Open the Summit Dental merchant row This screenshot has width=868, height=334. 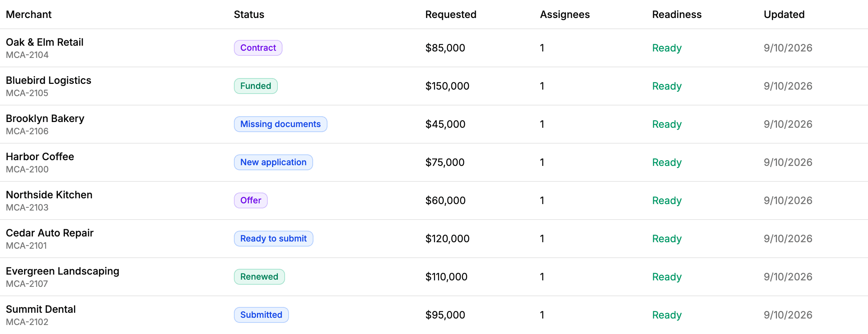tap(434, 315)
